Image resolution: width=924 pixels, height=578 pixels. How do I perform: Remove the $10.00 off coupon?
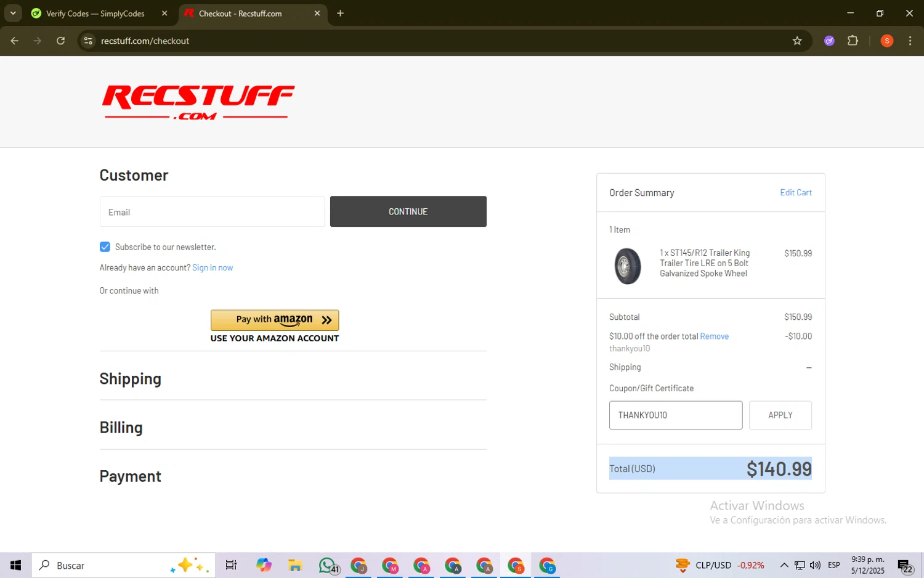coord(714,336)
